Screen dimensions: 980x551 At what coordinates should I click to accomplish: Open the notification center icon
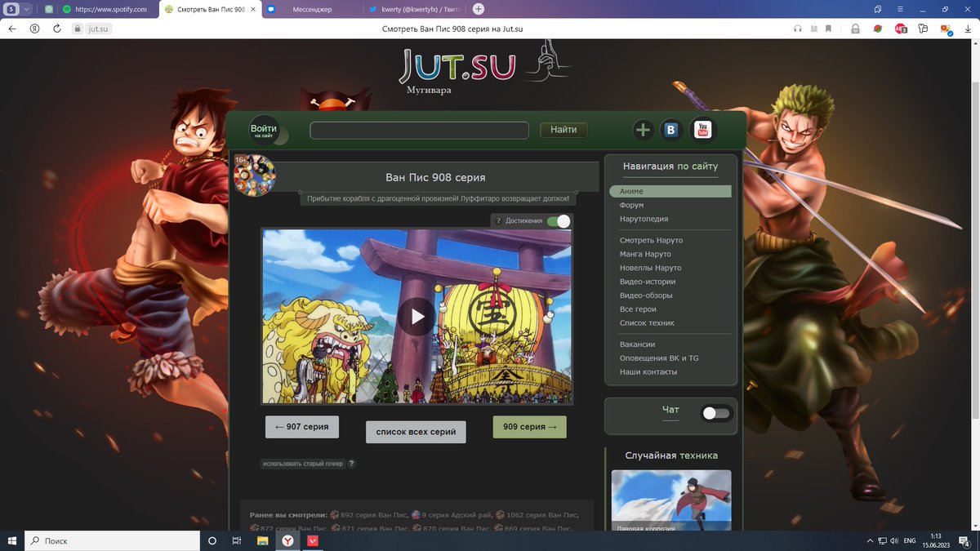pos(966,540)
